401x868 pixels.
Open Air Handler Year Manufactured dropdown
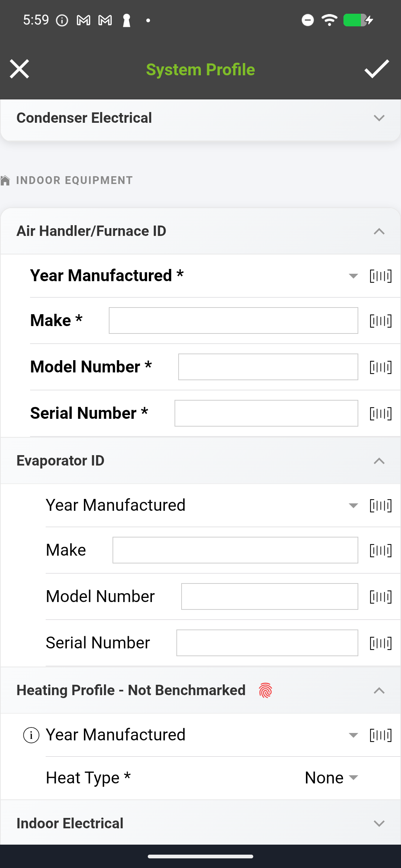(353, 276)
